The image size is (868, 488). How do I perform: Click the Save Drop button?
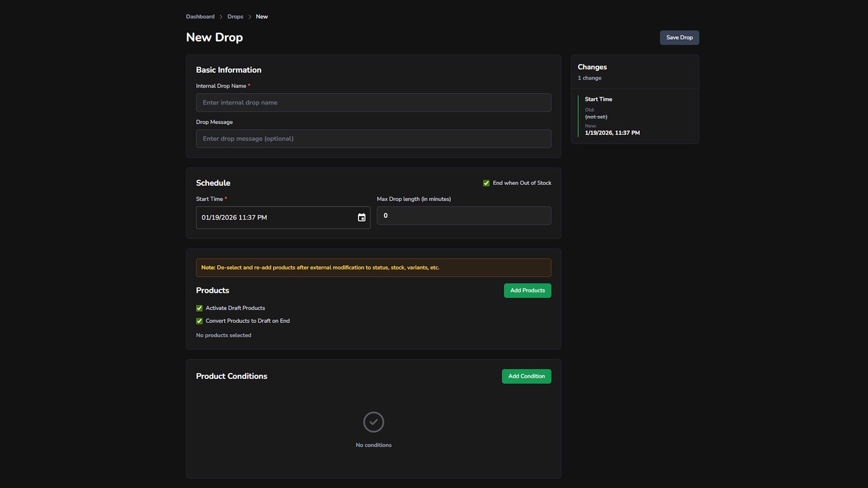[x=679, y=37]
